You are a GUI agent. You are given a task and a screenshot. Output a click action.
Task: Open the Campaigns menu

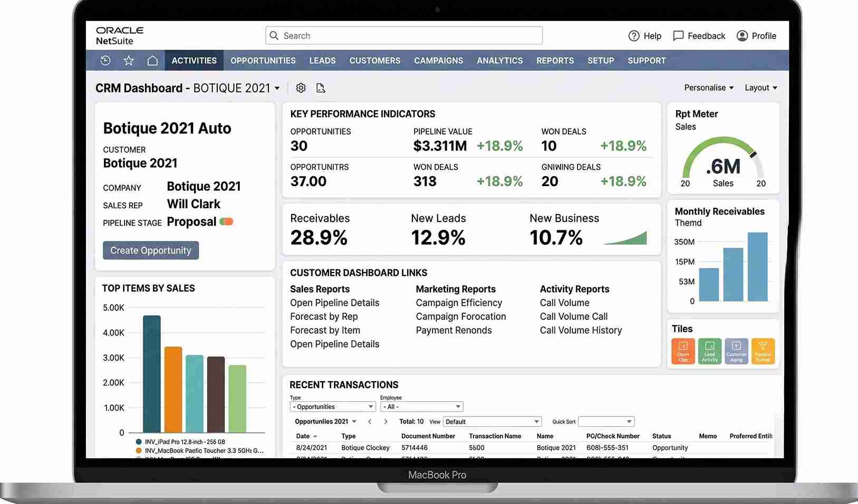(x=439, y=61)
